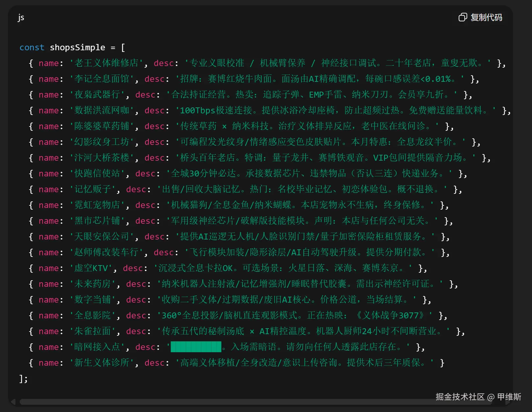Click the description starting '全城30分钟必达'

click(310, 173)
